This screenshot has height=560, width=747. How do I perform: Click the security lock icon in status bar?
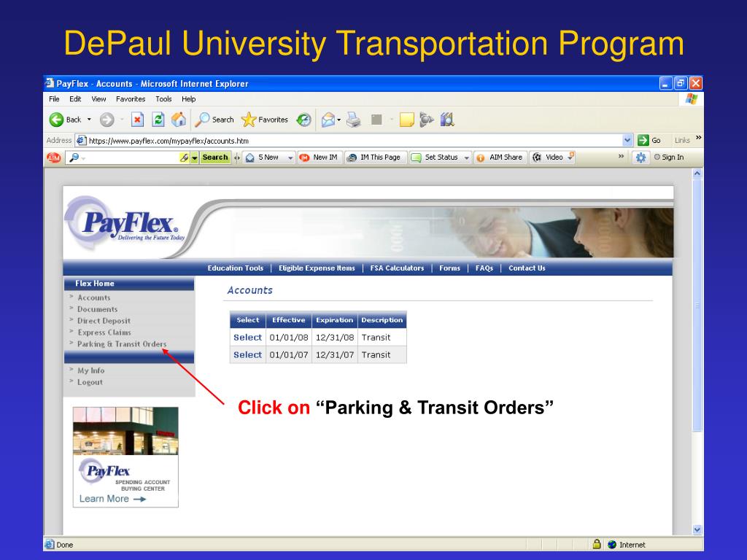click(597, 544)
